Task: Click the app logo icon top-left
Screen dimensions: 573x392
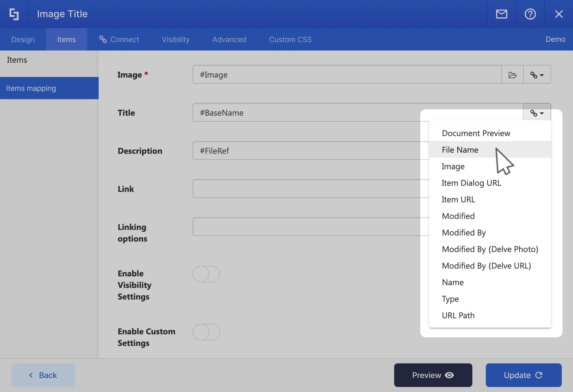Action: (x=14, y=14)
